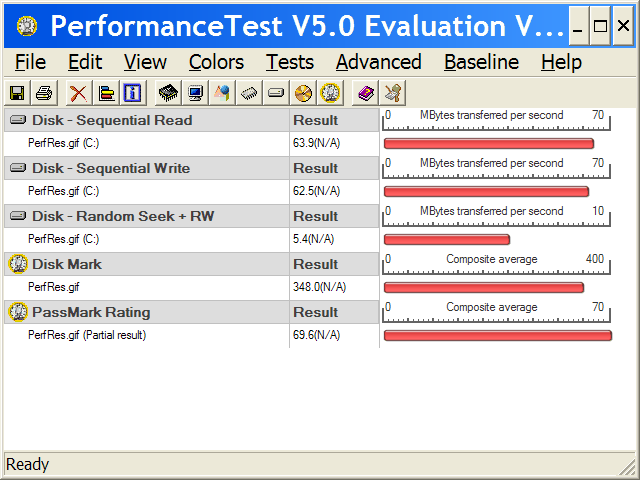Click the PerfRes.gif (Partial result) row label
The image size is (640, 480).
tap(87, 335)
